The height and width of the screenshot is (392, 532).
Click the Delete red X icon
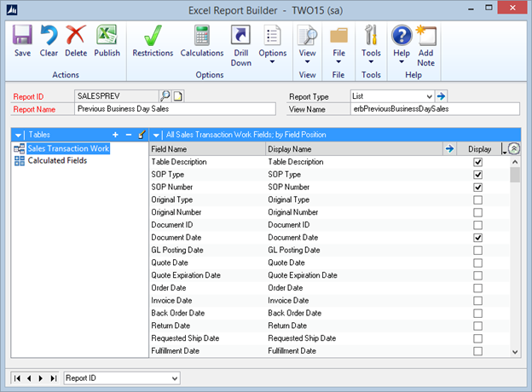(76, 35)
